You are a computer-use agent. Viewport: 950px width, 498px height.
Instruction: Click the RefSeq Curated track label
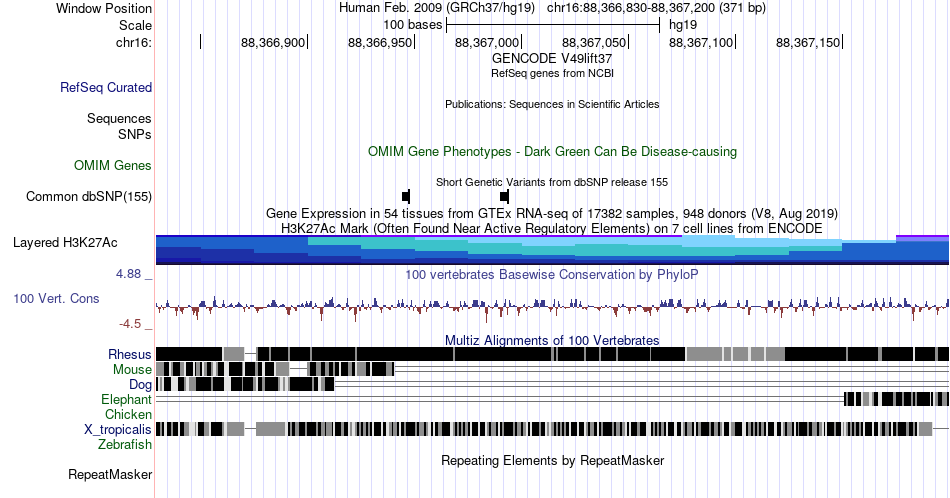[x=106, y=87]
